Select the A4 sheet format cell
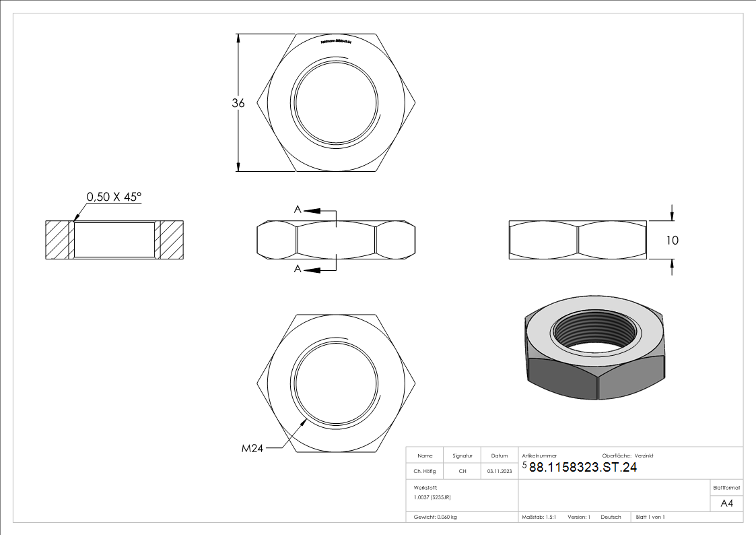The image size is (756, 535). tap(726, 503)
